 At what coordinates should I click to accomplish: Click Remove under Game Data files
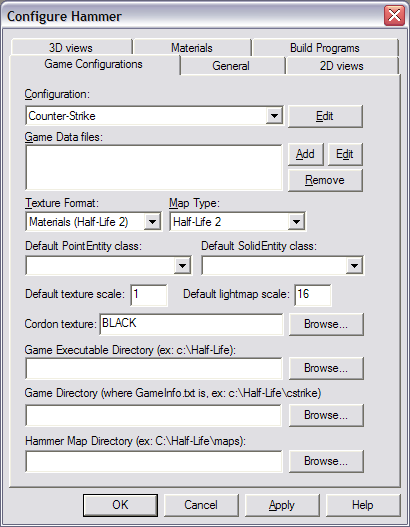325,180
